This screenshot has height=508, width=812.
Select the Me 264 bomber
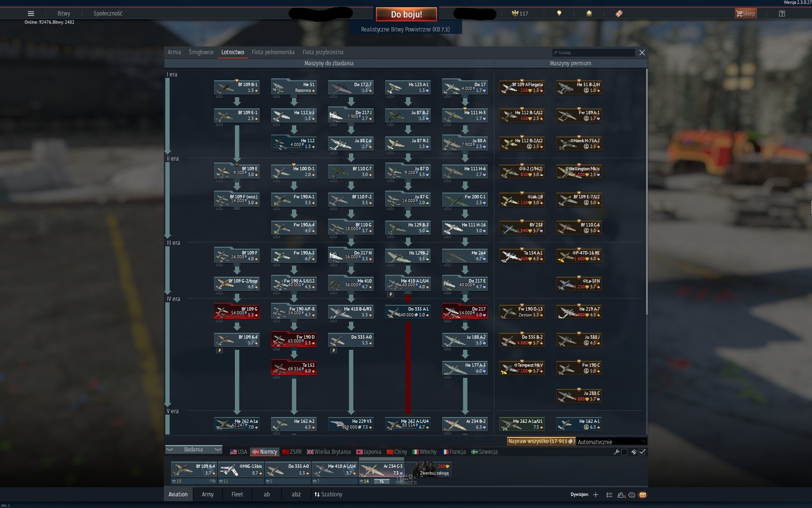tap(465, 255)
